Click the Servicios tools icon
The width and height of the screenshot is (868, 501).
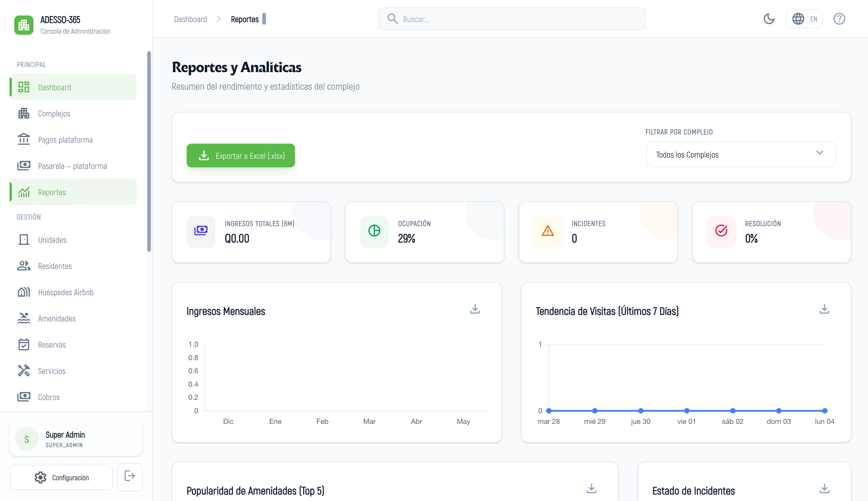[24, 371]
